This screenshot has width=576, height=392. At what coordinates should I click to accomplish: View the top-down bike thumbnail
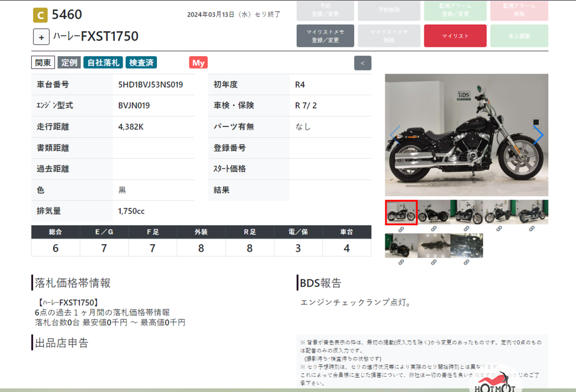[434, 246]
